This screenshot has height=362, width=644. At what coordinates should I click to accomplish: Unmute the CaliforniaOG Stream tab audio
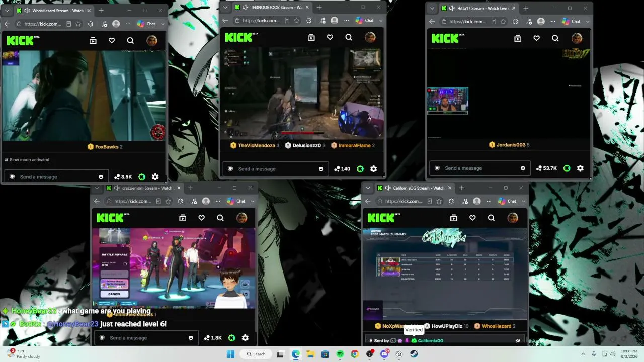tap(388, 188)
